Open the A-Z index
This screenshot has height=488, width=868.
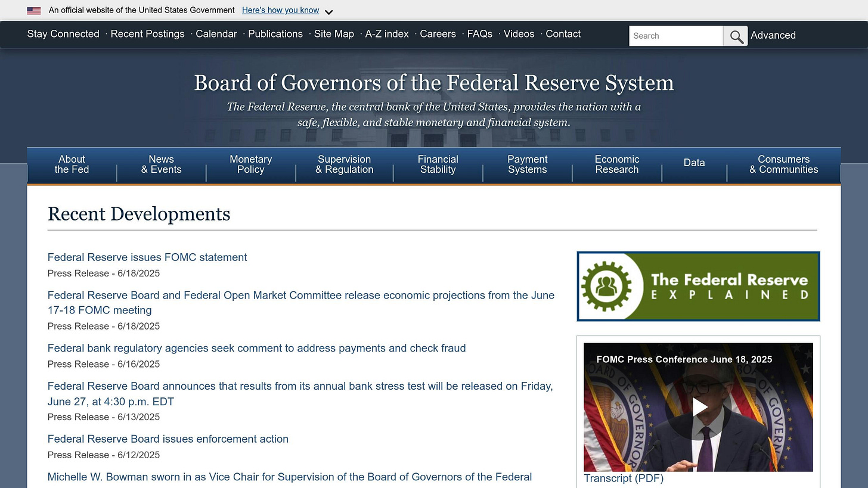click(387, 34)
